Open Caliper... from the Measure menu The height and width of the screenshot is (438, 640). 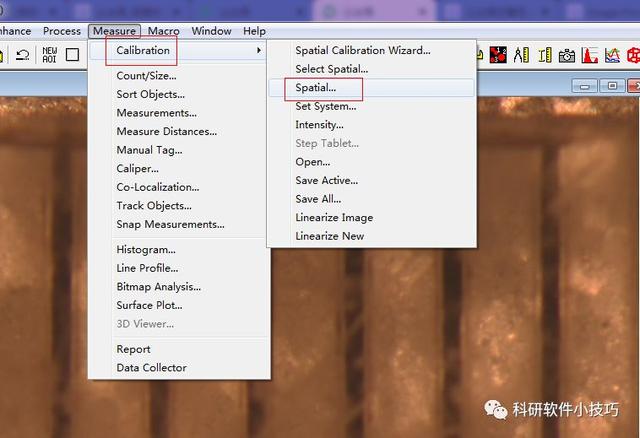tap(178, 169)
